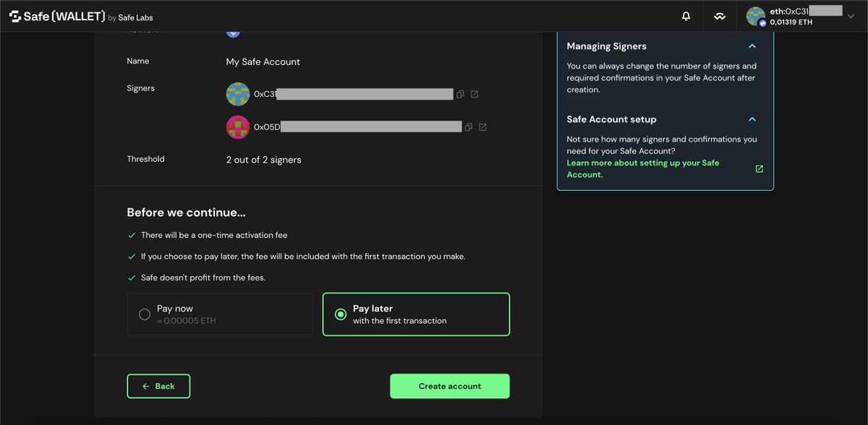Click the by Safe Labs text
The height and width of the screenshot is (425, 868).
click(130, 17)
